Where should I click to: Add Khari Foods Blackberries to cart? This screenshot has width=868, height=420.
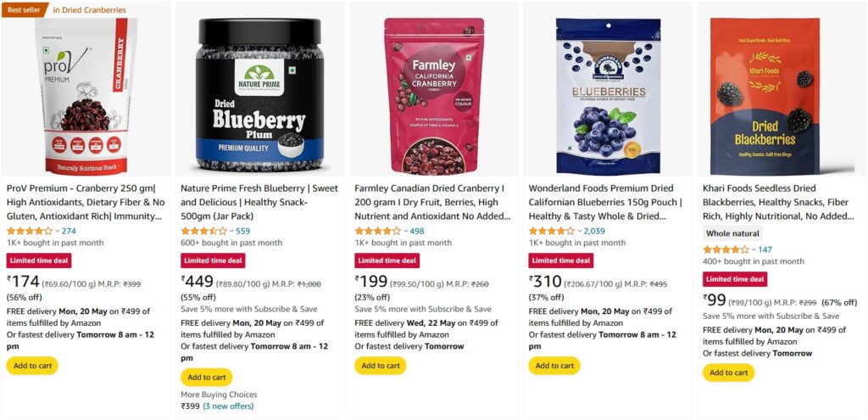coord(728,372)
